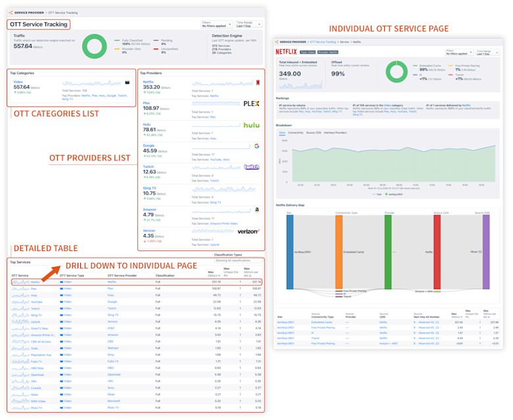This screenshot has width=513, height=420.
Task: Click the Pluto TV service link in table
Action: (36, 408)
